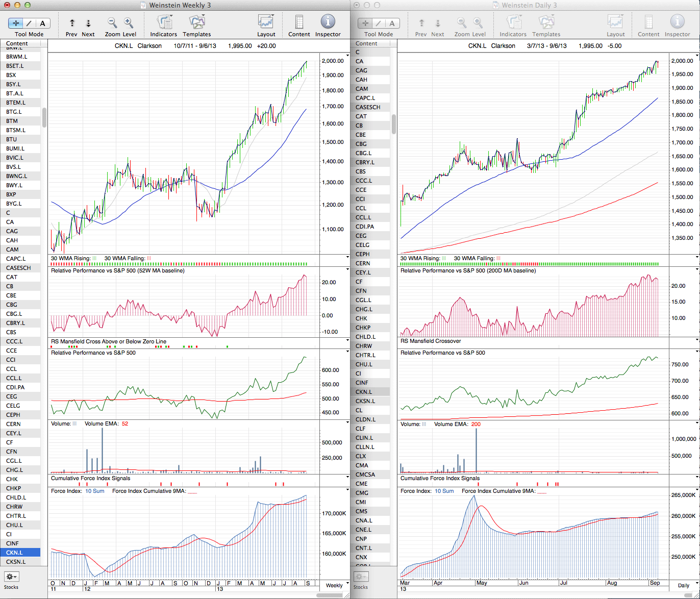
Task: Activate the text annotation 'A' tool
Action: pos(42,23)
